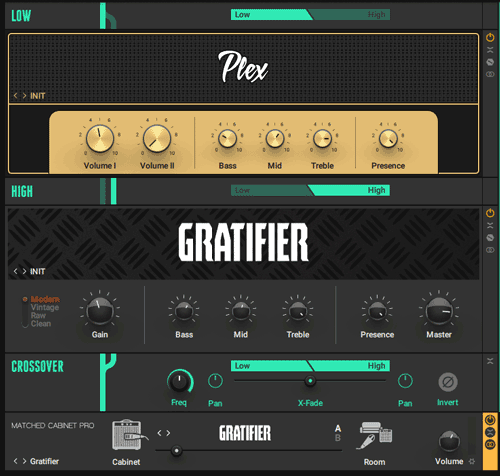Click the Volume settings gear icon

coord(472,461)
